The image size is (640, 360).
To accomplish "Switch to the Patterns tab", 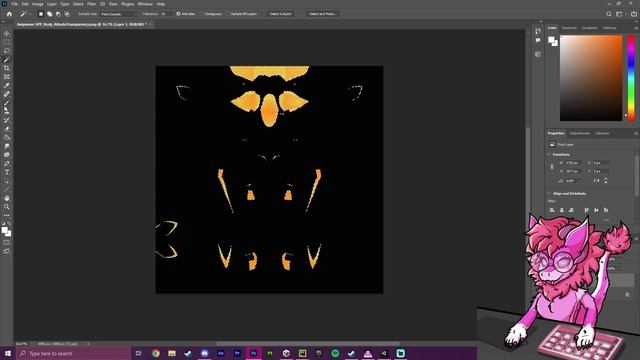I will pos(609,28).
